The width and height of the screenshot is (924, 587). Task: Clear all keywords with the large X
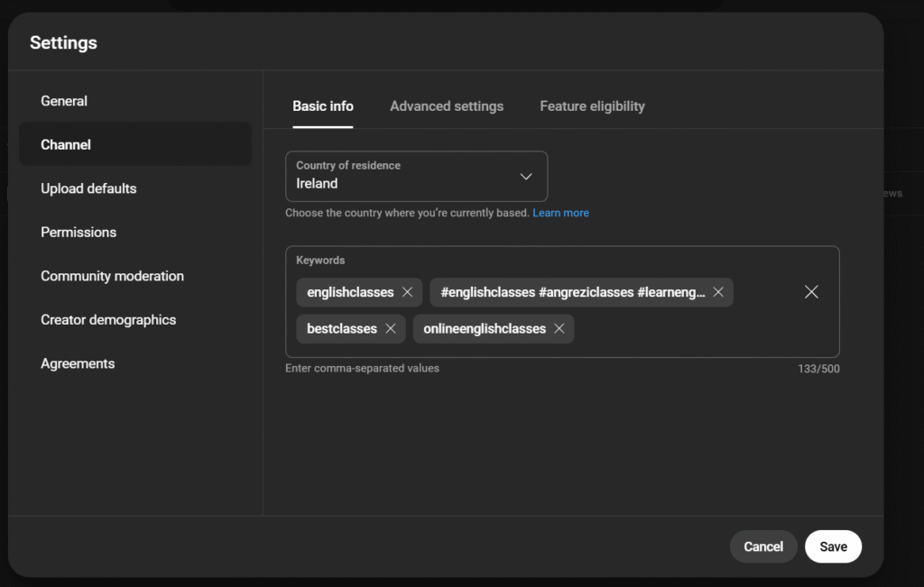click(811, 292)
